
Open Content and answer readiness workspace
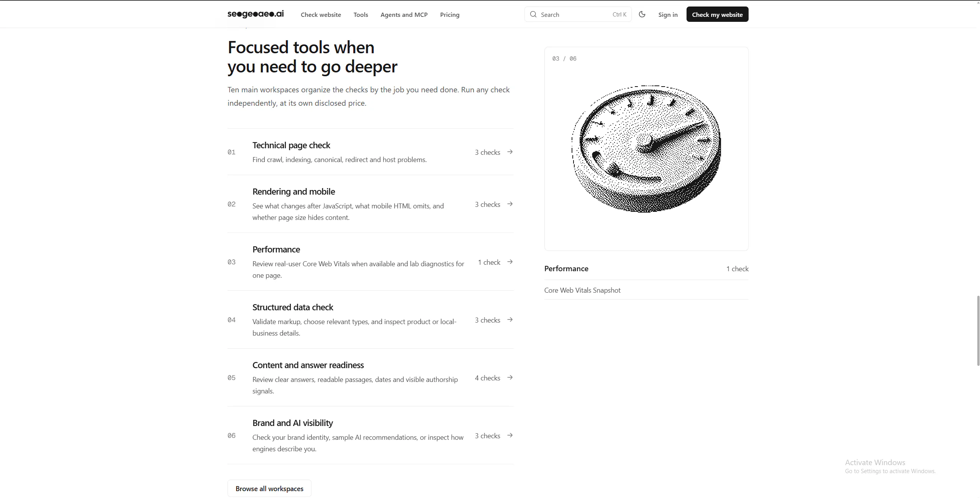click(308, 365)
